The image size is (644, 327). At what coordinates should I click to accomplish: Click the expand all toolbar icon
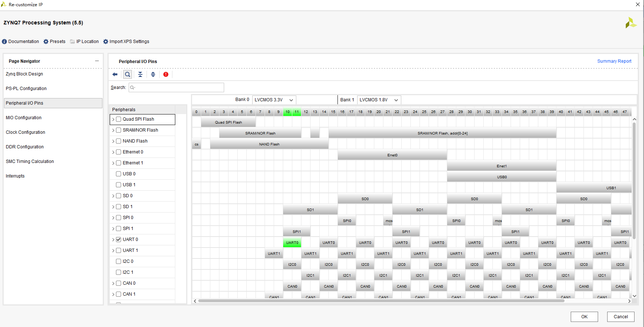pos(153,74)
